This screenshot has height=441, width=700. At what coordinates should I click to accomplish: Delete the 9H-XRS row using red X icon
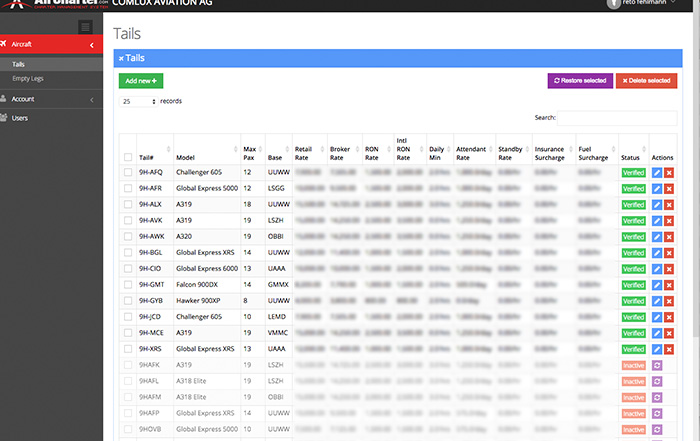(x=669, y=348)
